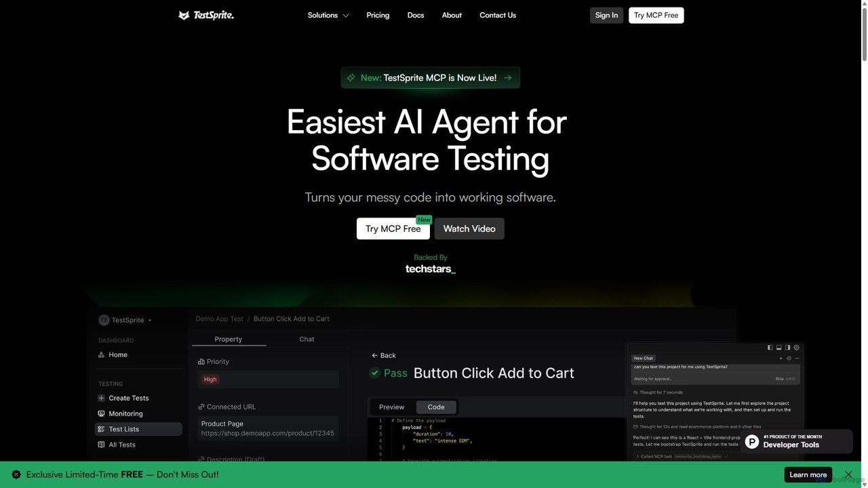Click the TestSprite fox logo

point(184,15)
